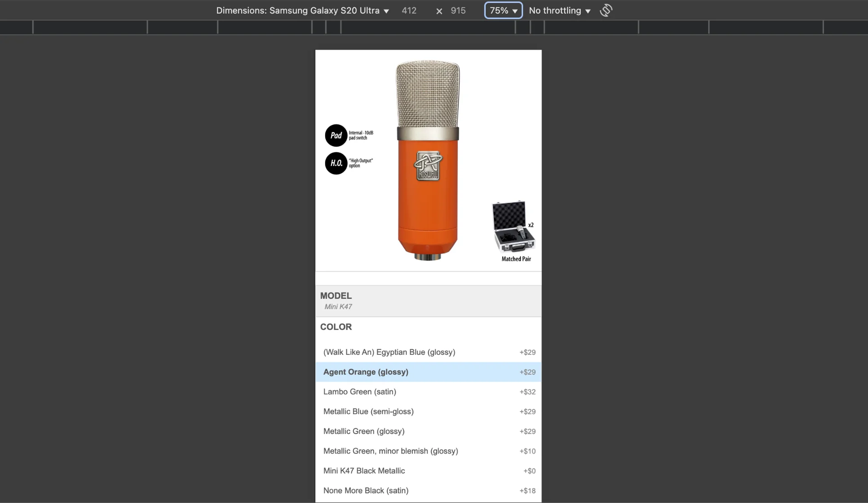Select the Agent Orange (glossy) color
The image size is (868, 503).
pyautogui.click(x=428, y=372)
